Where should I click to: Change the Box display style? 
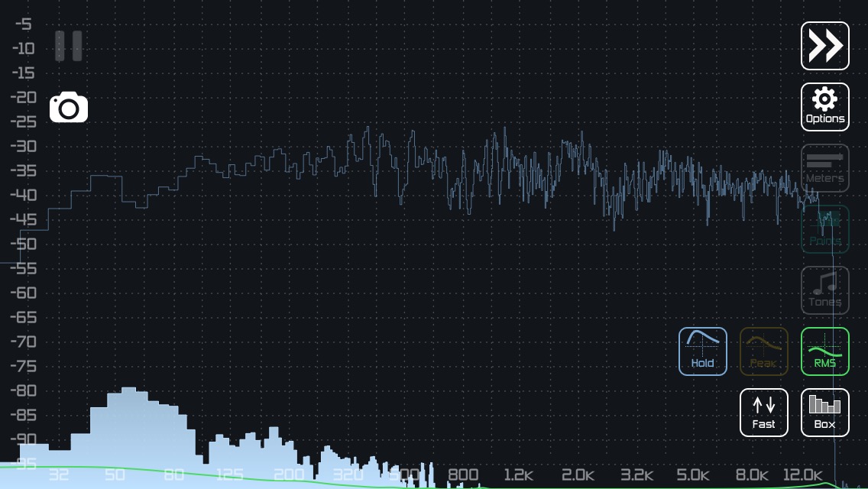824,413
